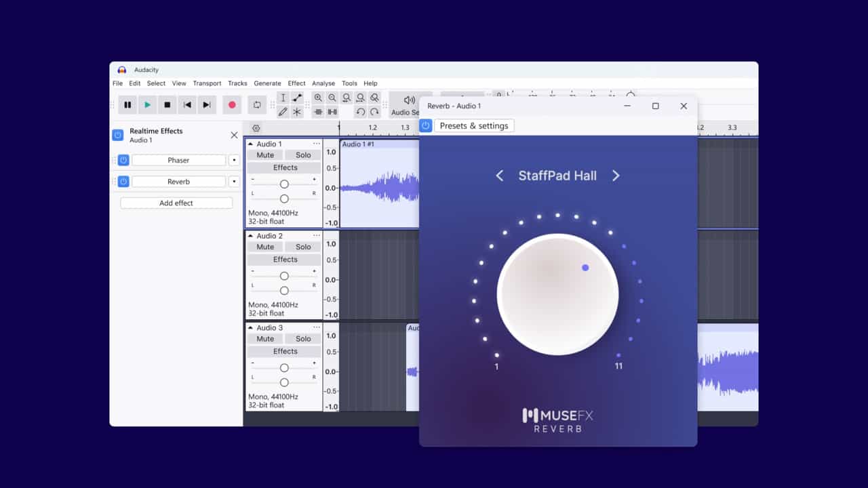The height and width of the screenshot is (488, 868).
Task: Mute the Audio 2 track
Action: coord(265,247)
